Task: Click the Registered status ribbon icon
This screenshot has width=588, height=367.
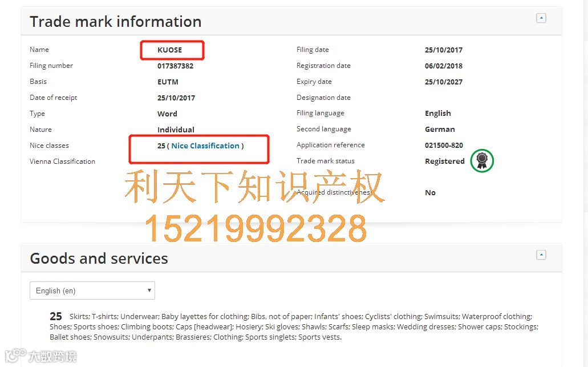Action: 482,160
